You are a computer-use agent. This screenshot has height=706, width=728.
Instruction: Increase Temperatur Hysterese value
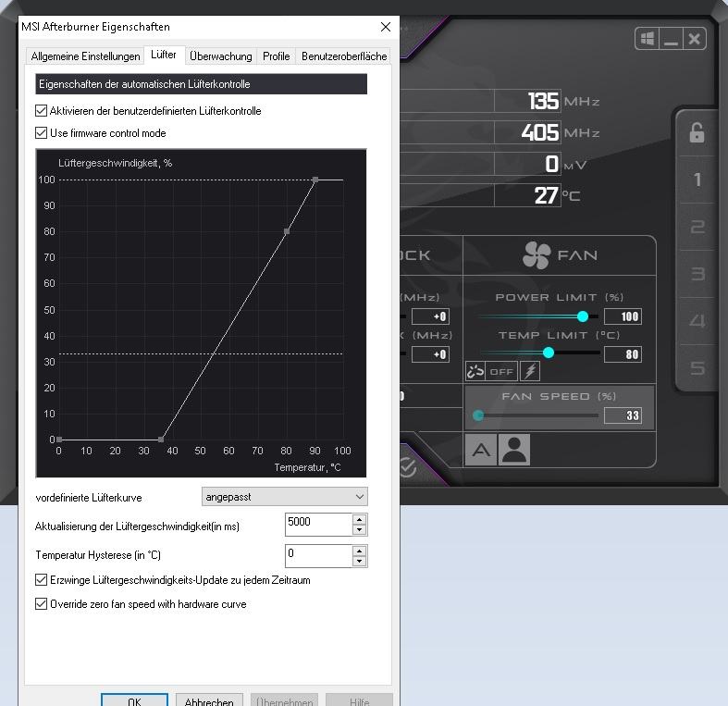pyautogui.click(x=359, y=551)
